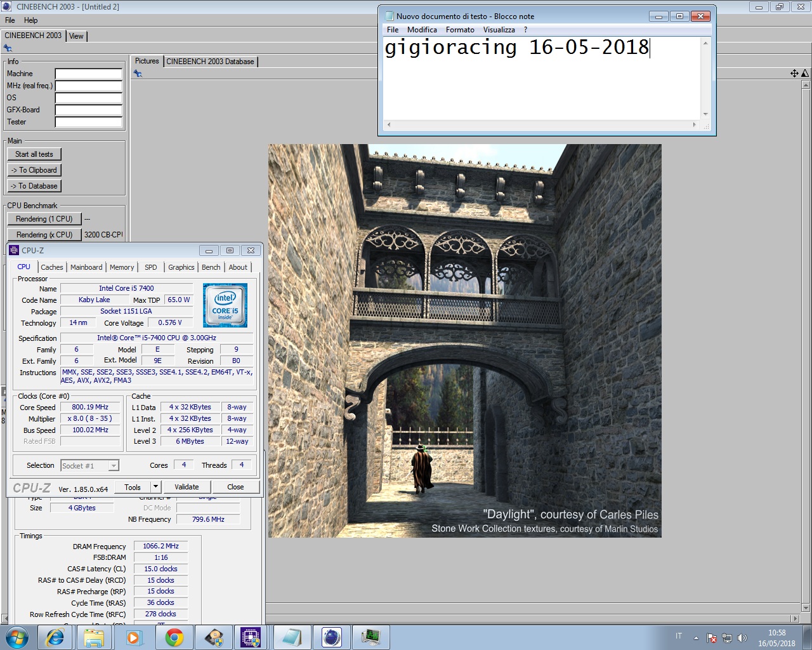Open the Windows Start menu
Viewport: 812px width, 650px height.
click(17, 637)
